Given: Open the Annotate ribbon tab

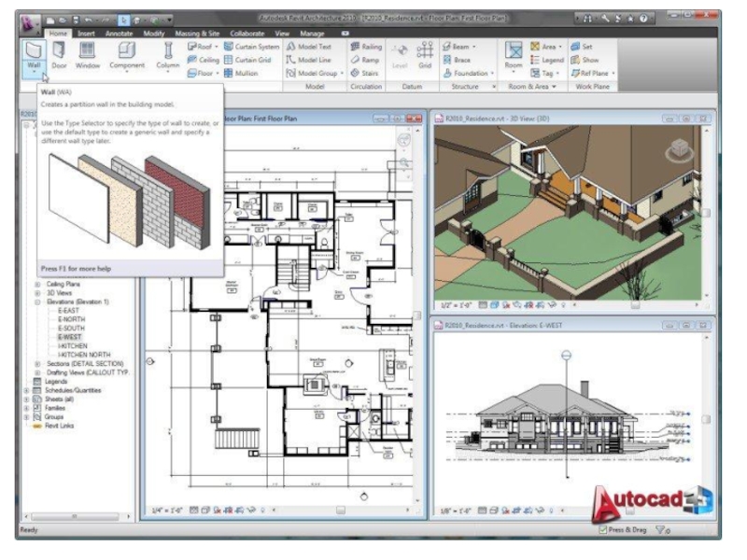Looking at the screenshot, I should tap(120, 34).
